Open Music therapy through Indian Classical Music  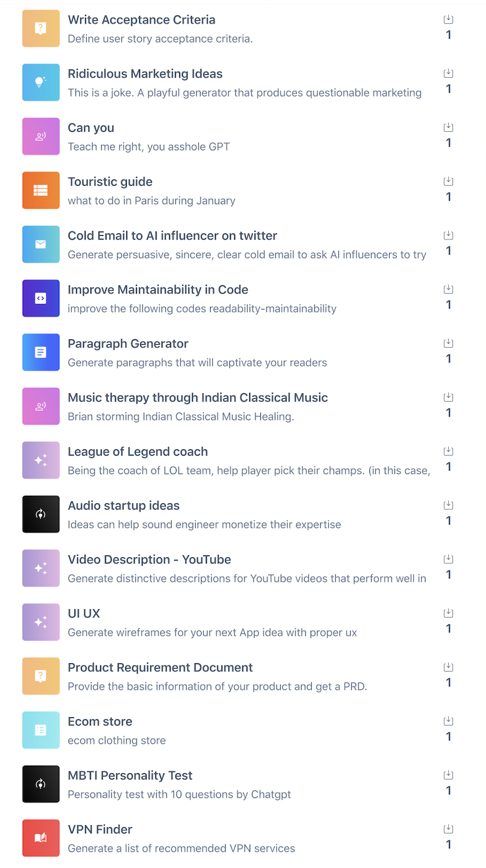(198, 397)
